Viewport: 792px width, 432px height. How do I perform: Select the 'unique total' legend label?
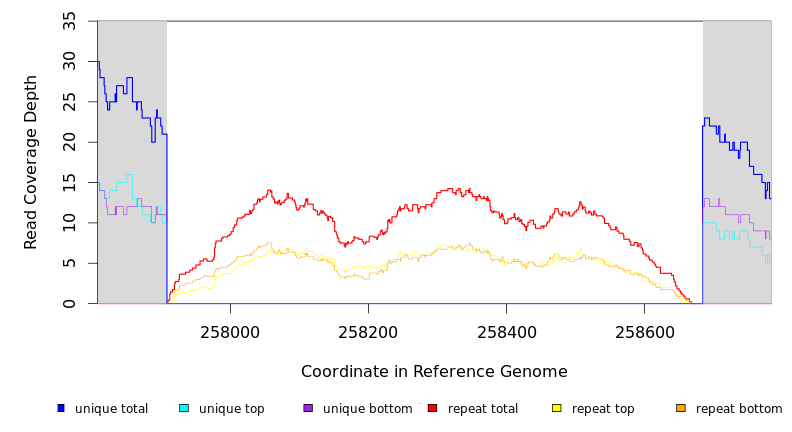coord(111,409)
